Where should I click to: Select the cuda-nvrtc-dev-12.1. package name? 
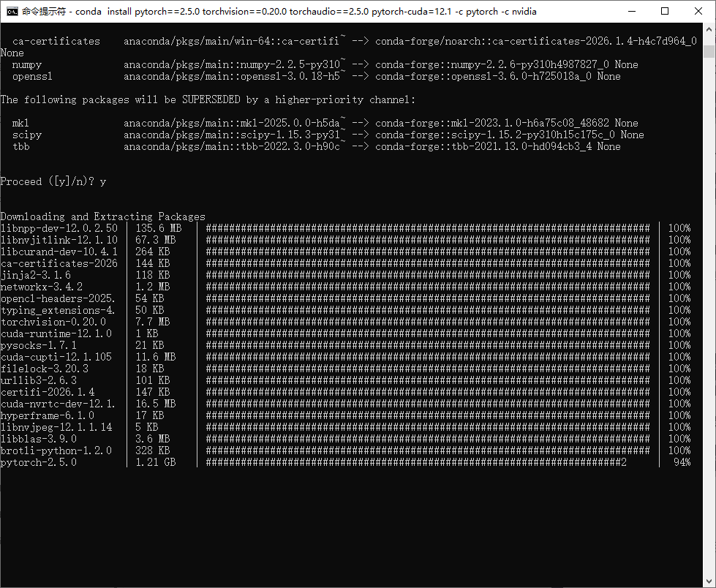click(58, 404)
